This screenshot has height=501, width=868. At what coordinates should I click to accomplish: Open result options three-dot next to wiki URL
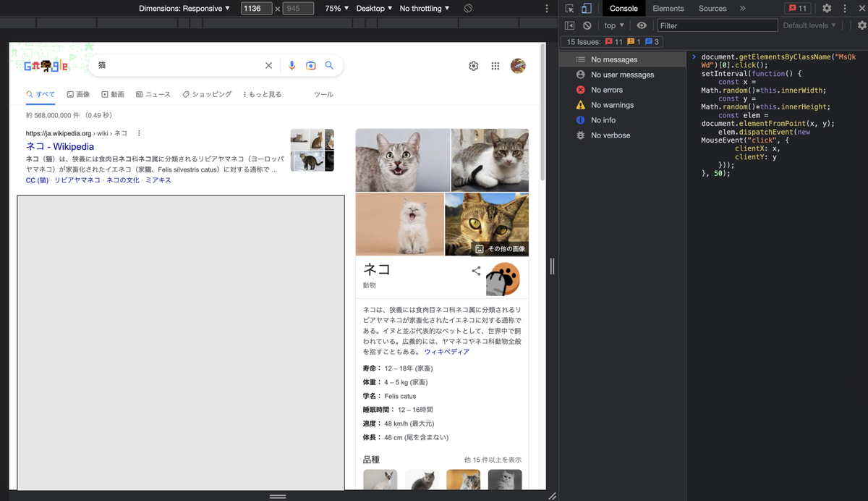pos(139,133)
